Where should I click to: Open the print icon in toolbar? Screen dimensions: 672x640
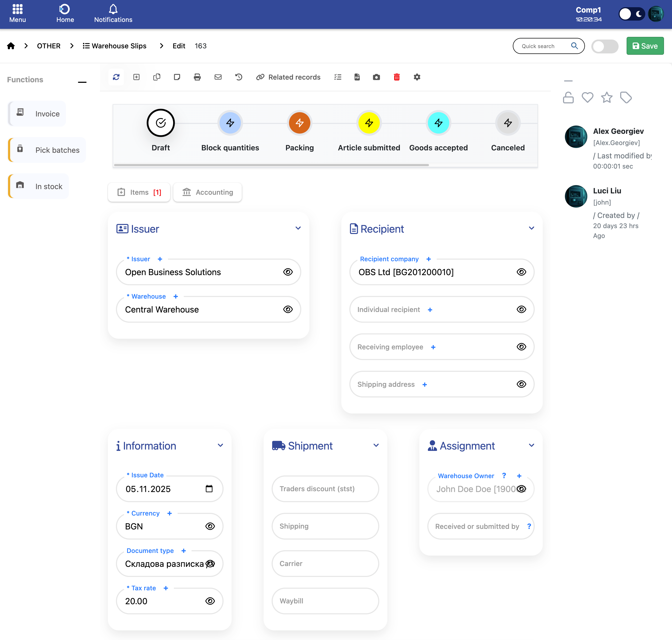(197, 77)
